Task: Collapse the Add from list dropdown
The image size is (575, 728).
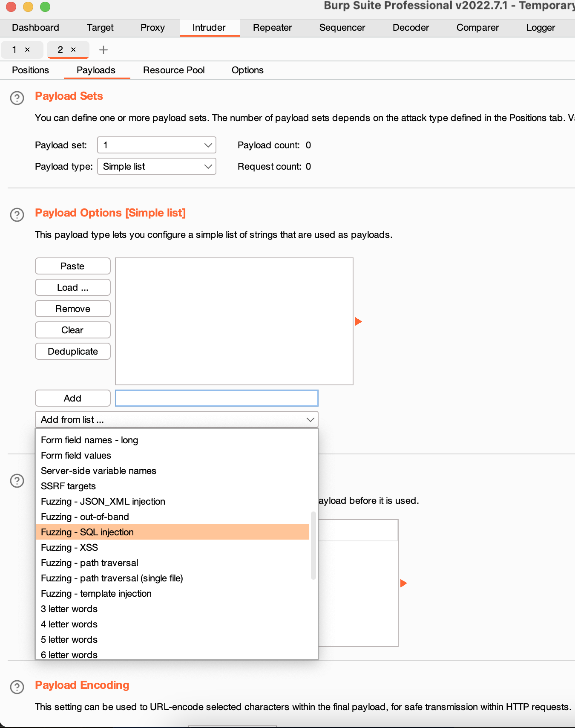Action: (177, 419)
